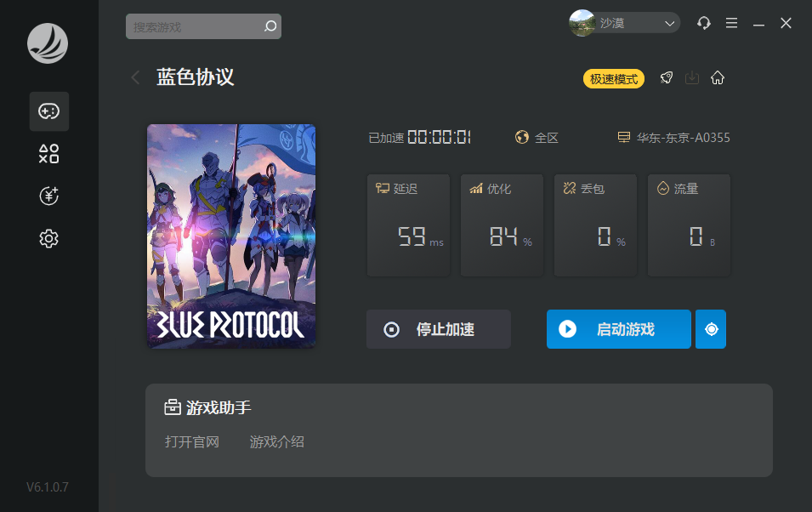Click the 游戏助手 toolbox icon
The width and height of the screenshot is (812, 512).
pyautogui.click(x=173, y=407)
